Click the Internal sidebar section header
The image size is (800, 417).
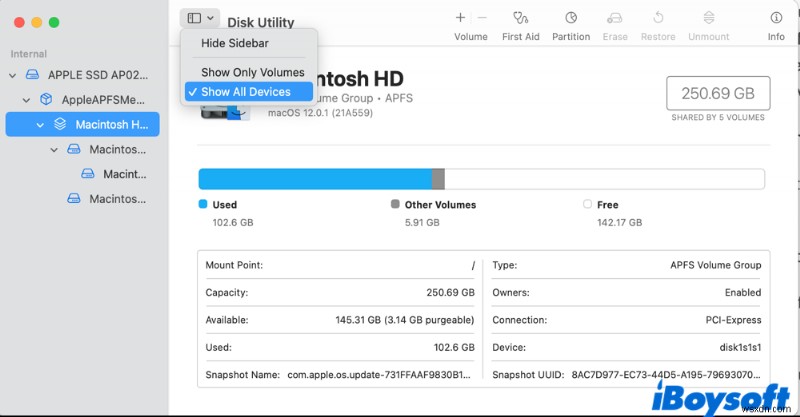point(29,54)
